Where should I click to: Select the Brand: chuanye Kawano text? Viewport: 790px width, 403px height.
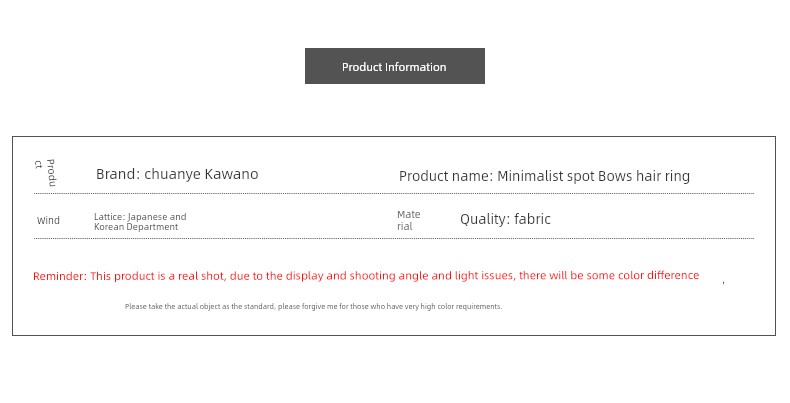pos(177,174)
